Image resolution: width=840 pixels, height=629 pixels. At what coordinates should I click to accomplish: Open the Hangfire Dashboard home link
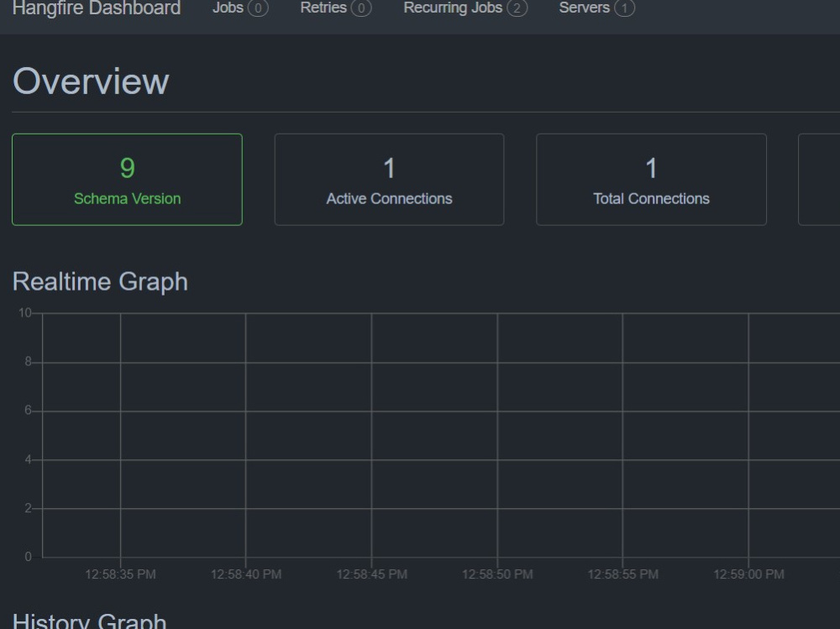(97, 8)
